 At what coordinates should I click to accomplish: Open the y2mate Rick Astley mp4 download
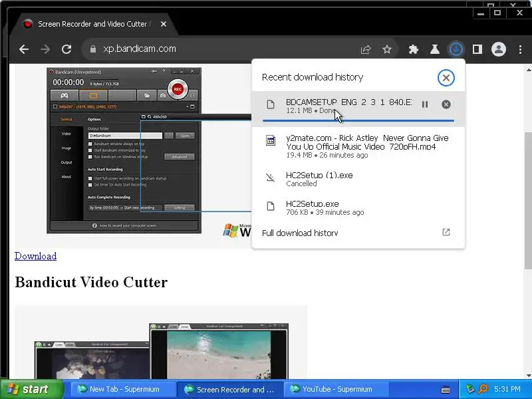click(358, 146)
